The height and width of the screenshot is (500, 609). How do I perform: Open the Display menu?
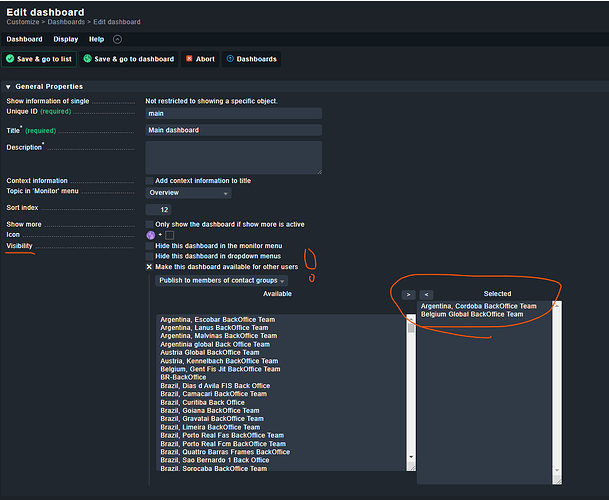[x=66, y=39]
